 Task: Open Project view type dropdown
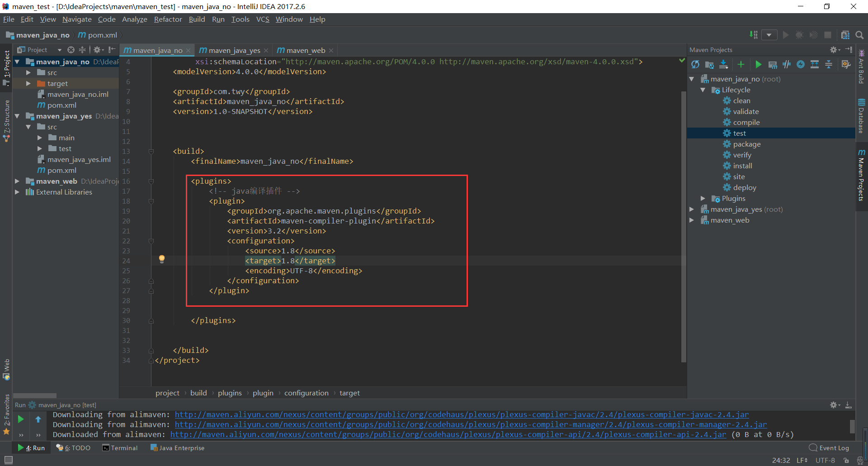(x=59, y=50)
